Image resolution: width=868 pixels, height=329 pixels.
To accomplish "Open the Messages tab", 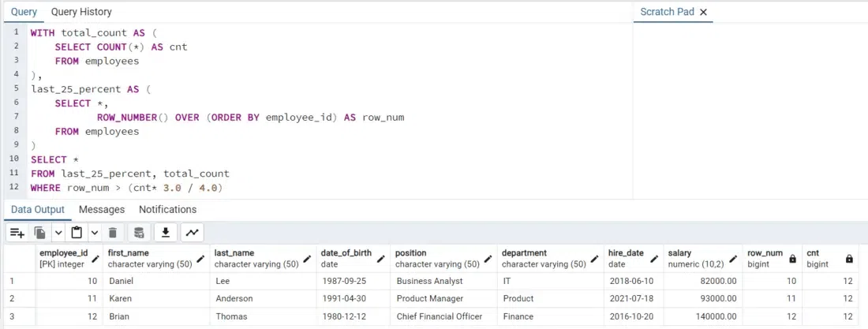I will coord(102,209).
